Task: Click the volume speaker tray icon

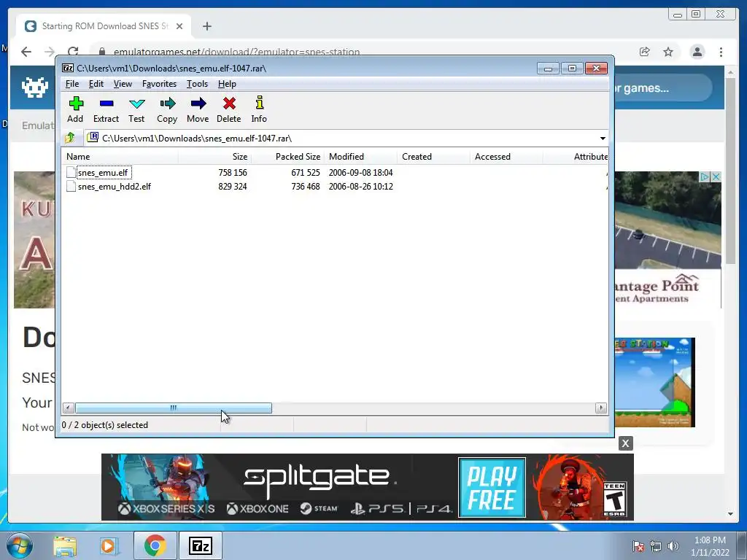Action: click(673, 546)
